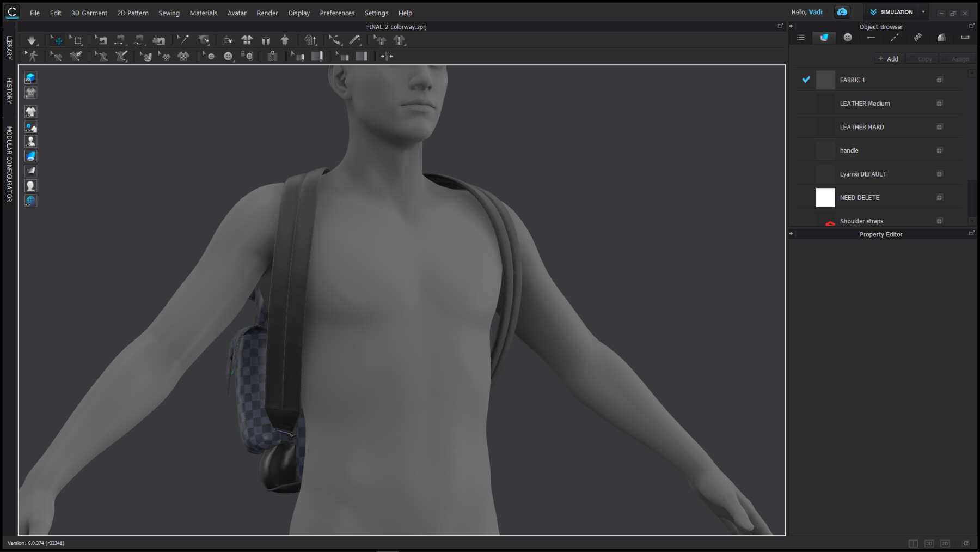Screen dimensions: 980x552
Task: Click the Add button in Object Browser
Action: point(889,58)
